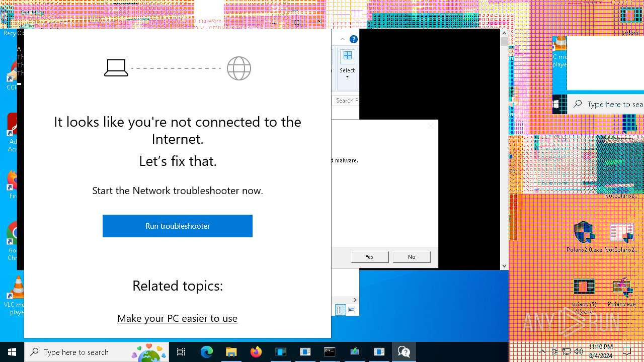Switch to the Command Prompt taskbar window
Viewport: 644px width, 362px height.
[330, 352]
